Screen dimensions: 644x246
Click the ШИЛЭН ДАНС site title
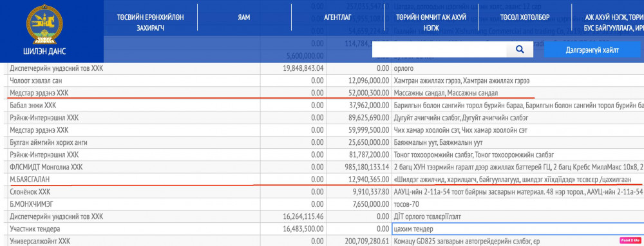point(45,52)
